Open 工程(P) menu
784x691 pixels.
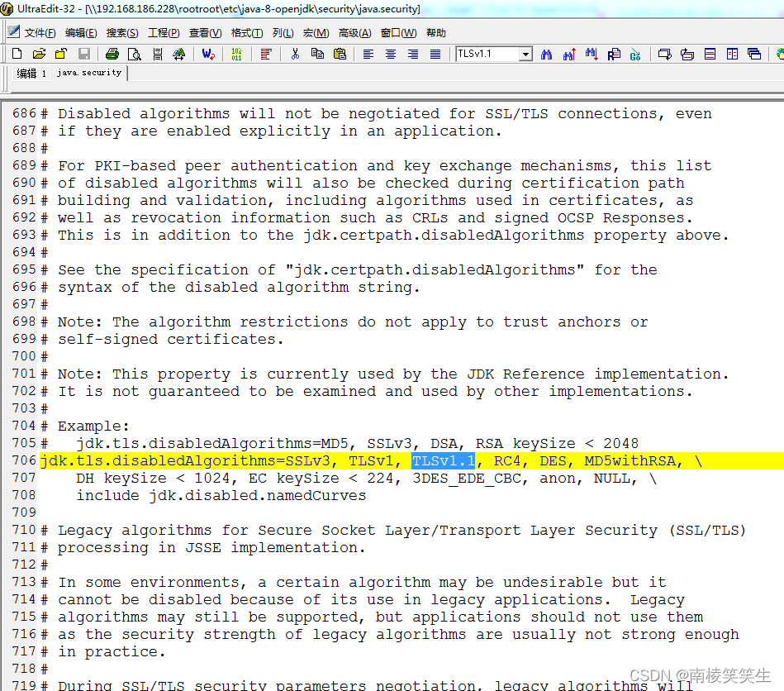(164, 33)
